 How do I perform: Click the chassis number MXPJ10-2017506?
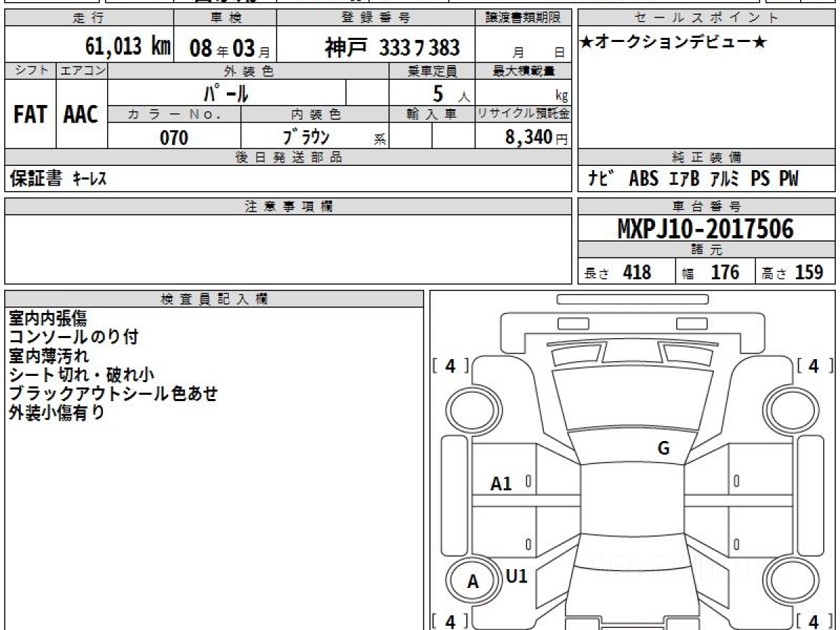(x=706, y=229)
